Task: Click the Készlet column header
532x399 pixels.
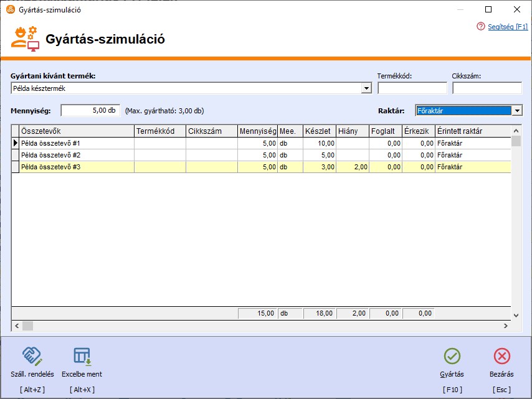Action: [x=319, y=131]
